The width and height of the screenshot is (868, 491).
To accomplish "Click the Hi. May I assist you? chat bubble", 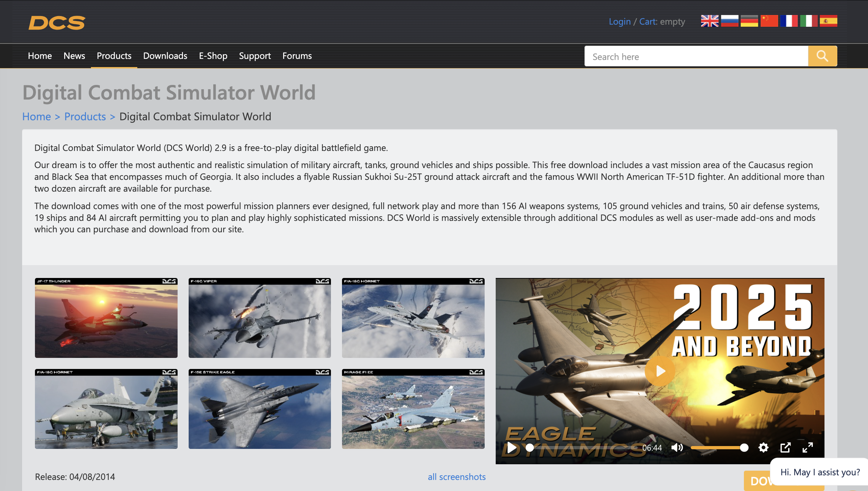I will tap(820, 472).
